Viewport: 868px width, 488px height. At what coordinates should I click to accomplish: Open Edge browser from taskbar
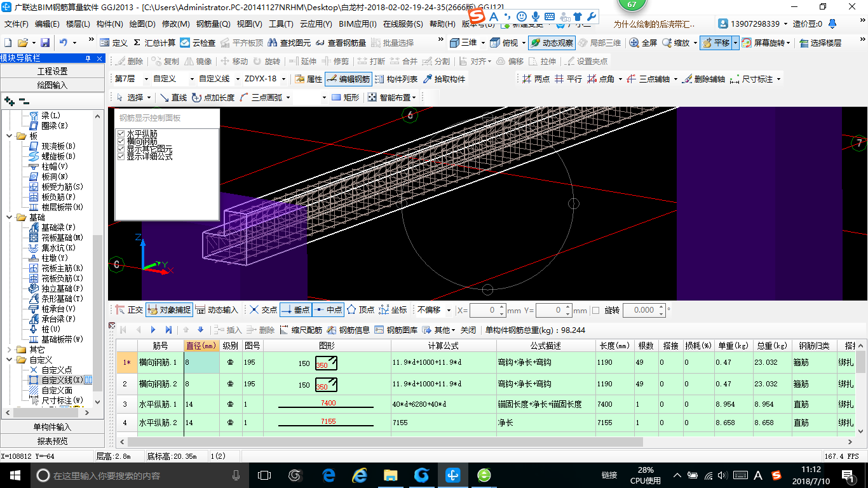(329, 475)
